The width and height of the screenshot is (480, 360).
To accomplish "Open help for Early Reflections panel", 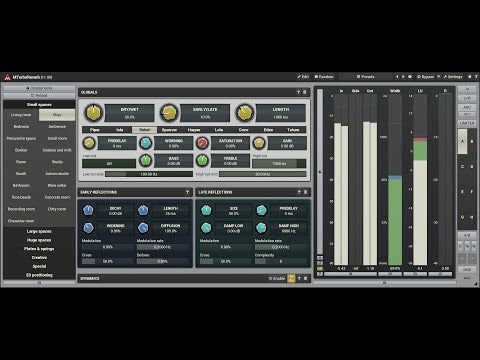I will (x=187, y=192).
